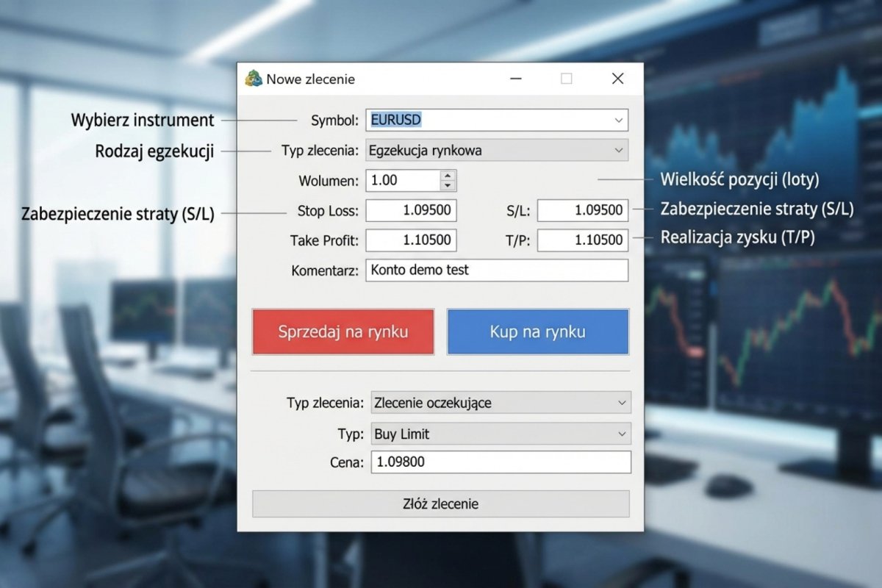Minimize the Nowe zlecenie window
This screenshot has width=882, height=588.
tap(516, 78)
